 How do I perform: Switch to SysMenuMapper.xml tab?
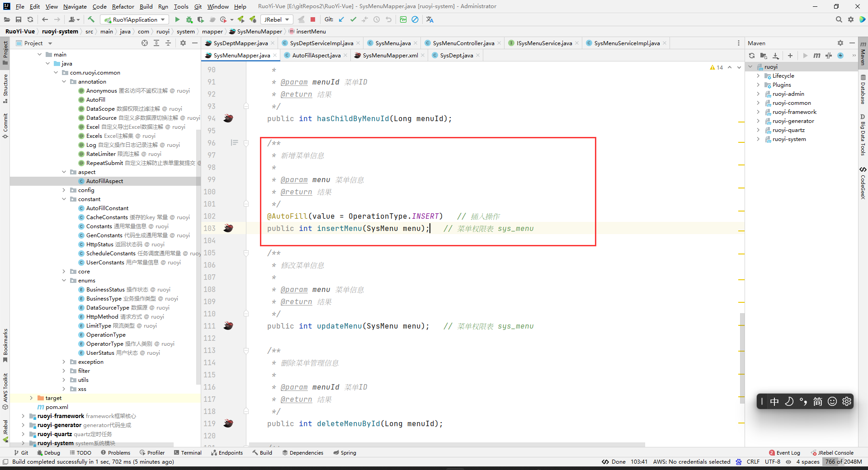pyautogui.click(x=390, y=55)
